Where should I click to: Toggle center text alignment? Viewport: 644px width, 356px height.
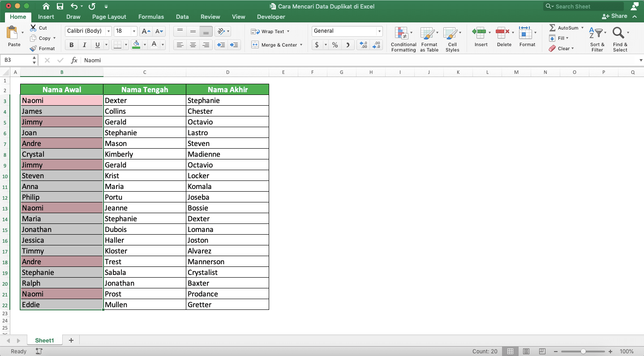pyautogui.click(x=193, y=45)
